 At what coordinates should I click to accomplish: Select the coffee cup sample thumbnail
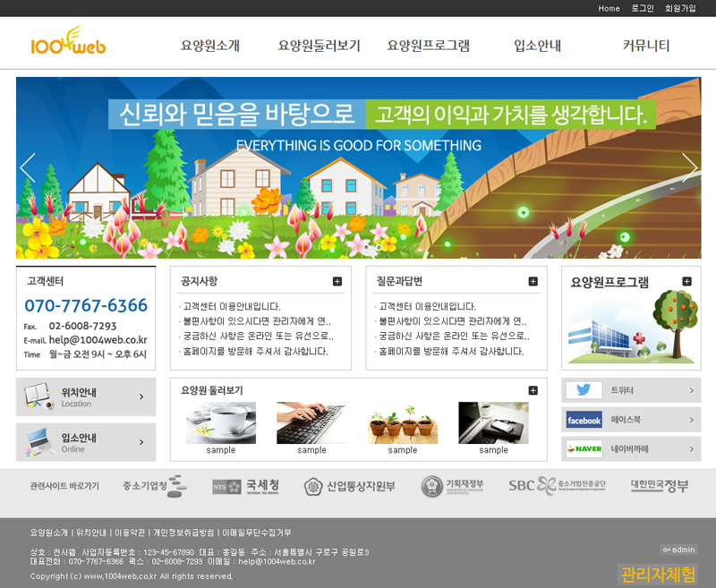pyautogui.click(x=220, y=422)
